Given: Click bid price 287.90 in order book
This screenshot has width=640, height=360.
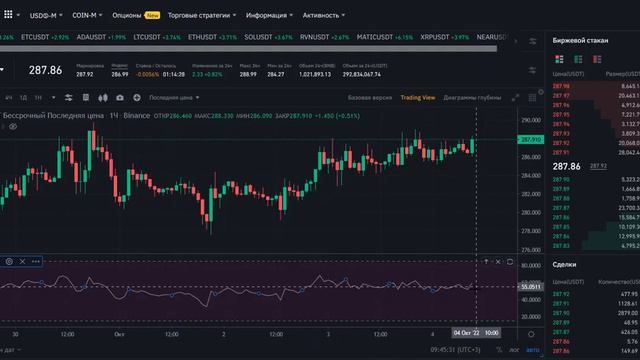Looking at the screenshot, I should pyautogui.click(x=561, y=180).
